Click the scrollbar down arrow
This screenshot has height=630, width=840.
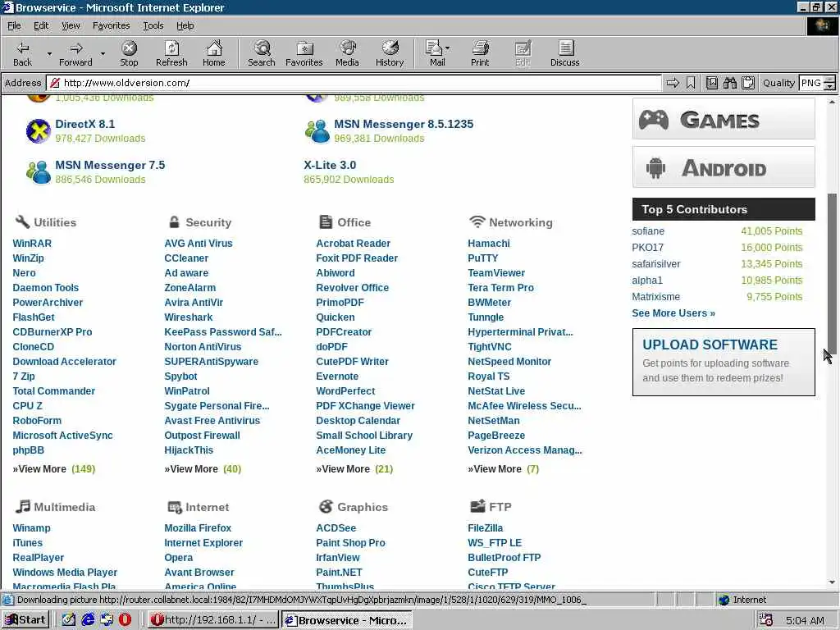click(832, 582)
